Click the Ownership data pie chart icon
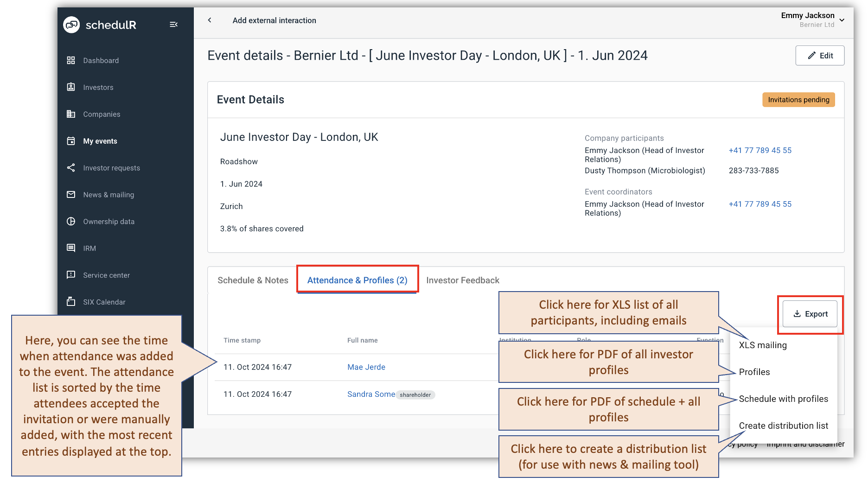Image resolution: width=868 pixels, height=483 pixels. click(x=71, y=222)
